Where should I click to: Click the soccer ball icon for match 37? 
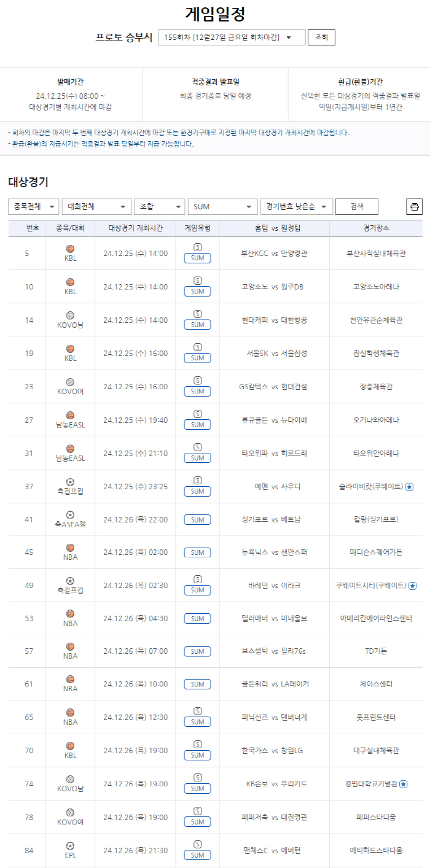[x=70, y=482]
